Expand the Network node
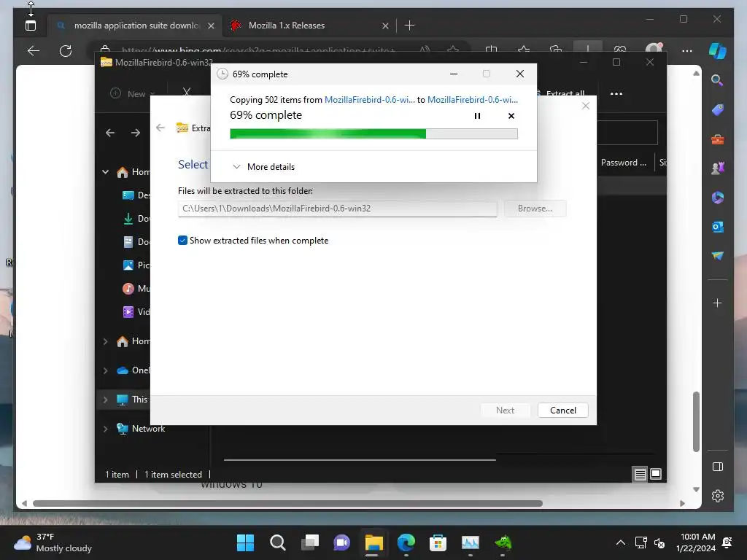The height and width of the screenshot is (560, 747). coord(105,429)
